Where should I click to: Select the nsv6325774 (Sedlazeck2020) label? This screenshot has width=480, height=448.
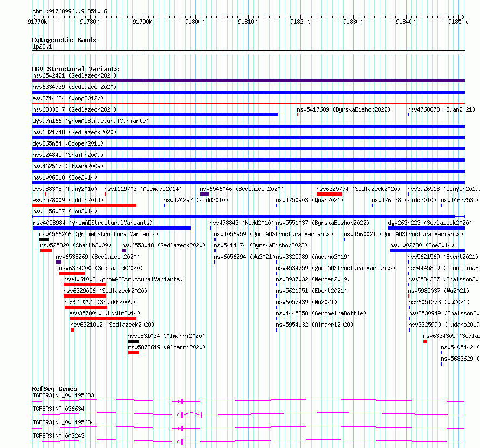click(x=358, y=189)
